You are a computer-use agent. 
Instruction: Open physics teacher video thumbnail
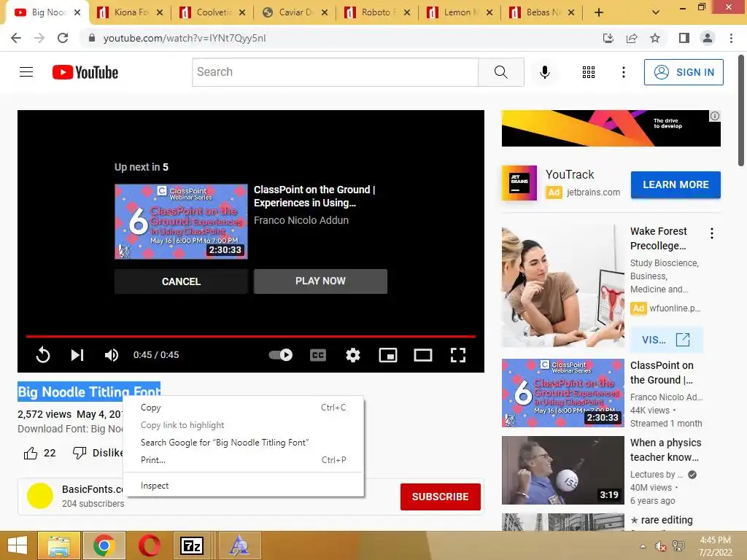point(562,470)
